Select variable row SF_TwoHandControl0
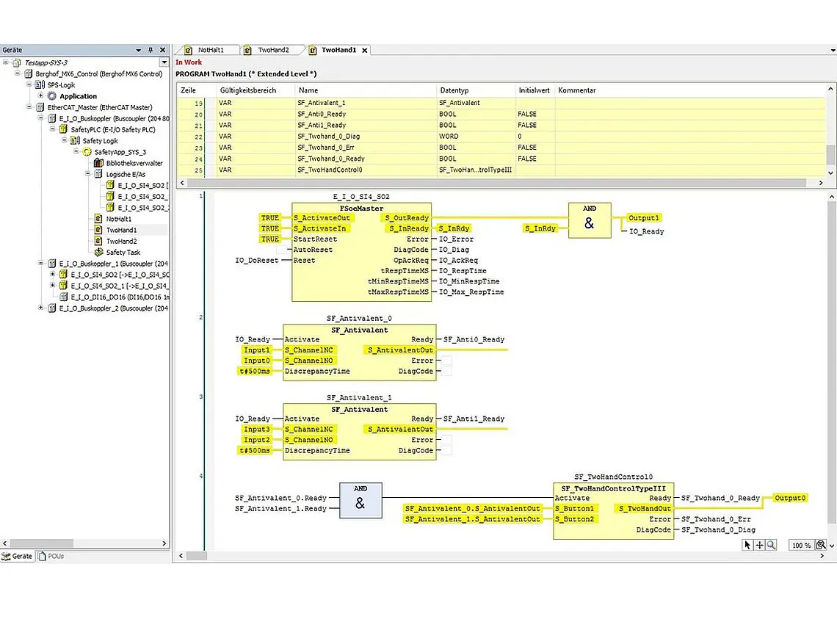This screenshot has height=644, width=837. 501,170
